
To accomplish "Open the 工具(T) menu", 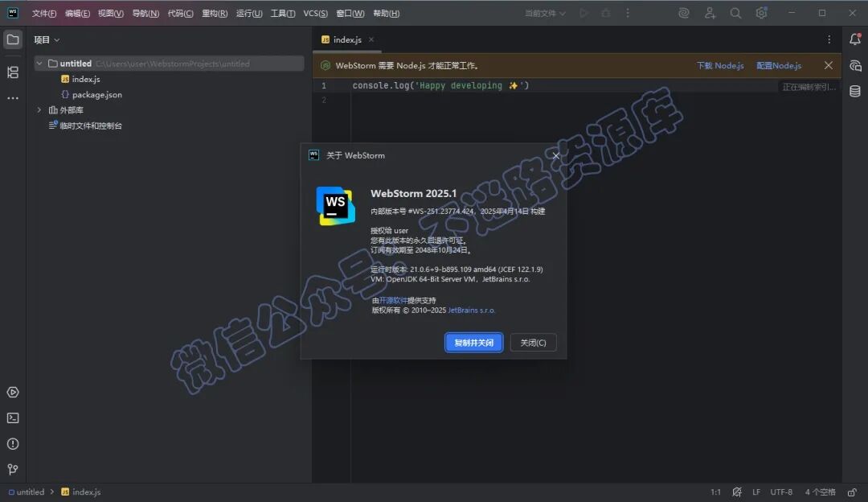I will tap(282, 14).
